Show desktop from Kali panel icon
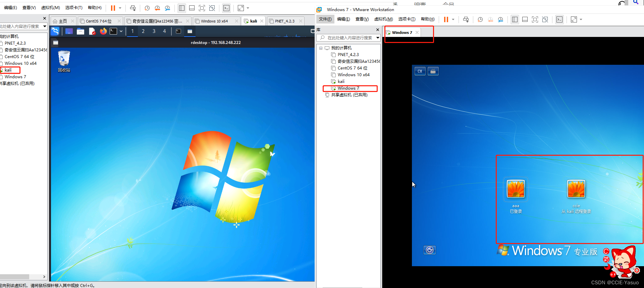 pyautogui.click(x=69, y=31)
